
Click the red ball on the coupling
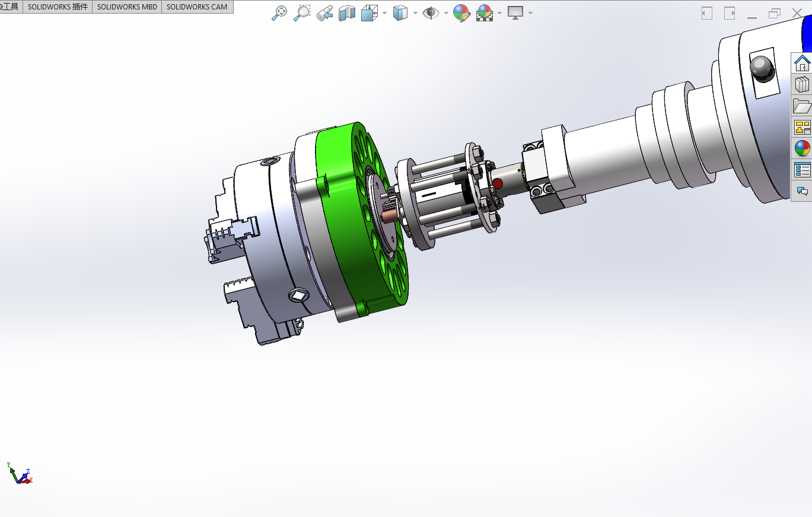[x=498, y=183]
